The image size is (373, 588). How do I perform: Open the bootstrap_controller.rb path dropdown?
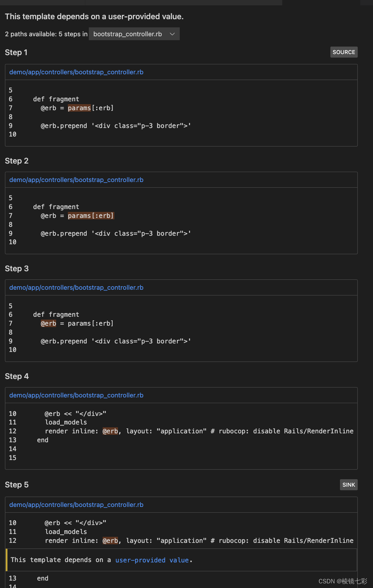pyautogui.click(x=134, y=34)
